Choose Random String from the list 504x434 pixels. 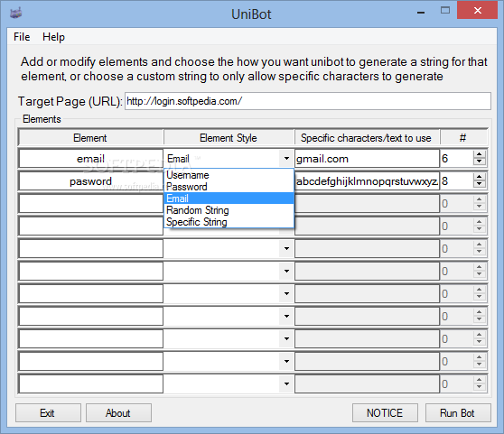pos(229,210)
